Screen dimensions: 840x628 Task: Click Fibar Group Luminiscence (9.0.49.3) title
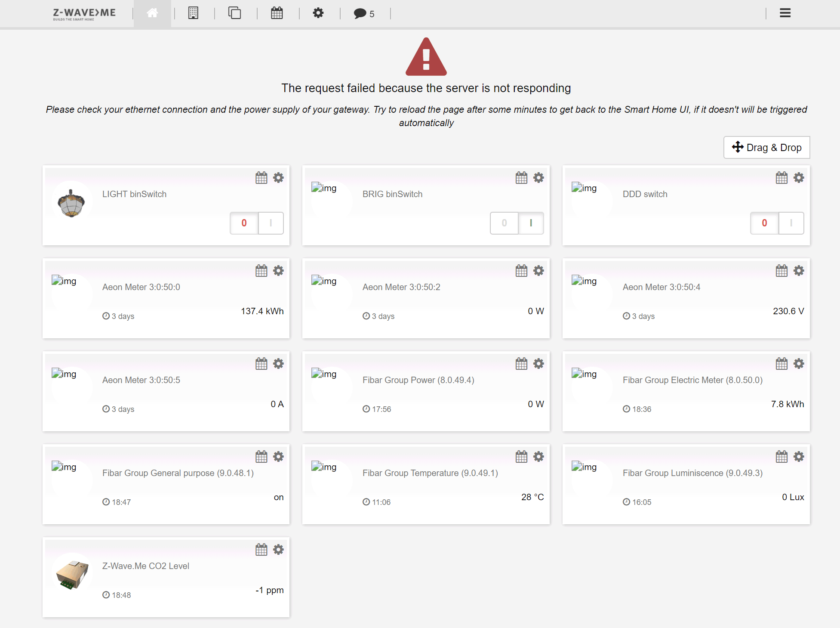coord(692,473)
